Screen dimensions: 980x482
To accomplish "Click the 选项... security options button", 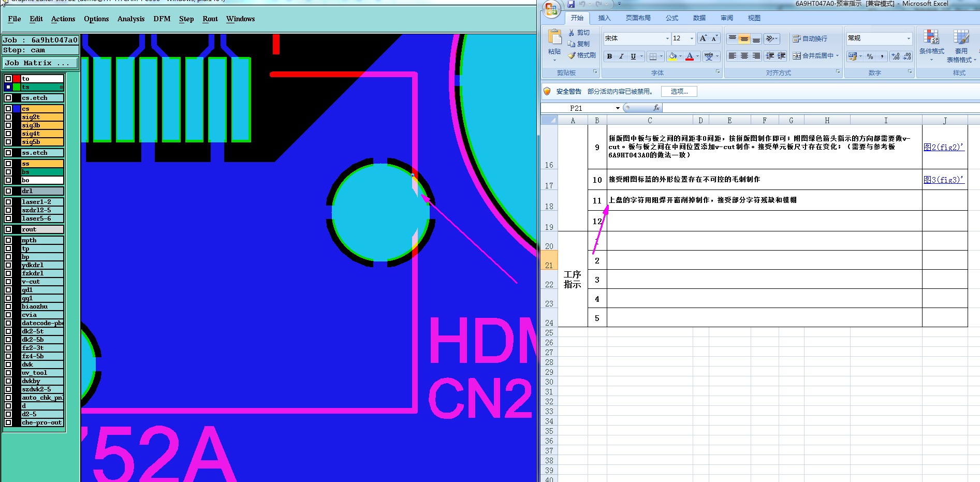I will point(679,92).
